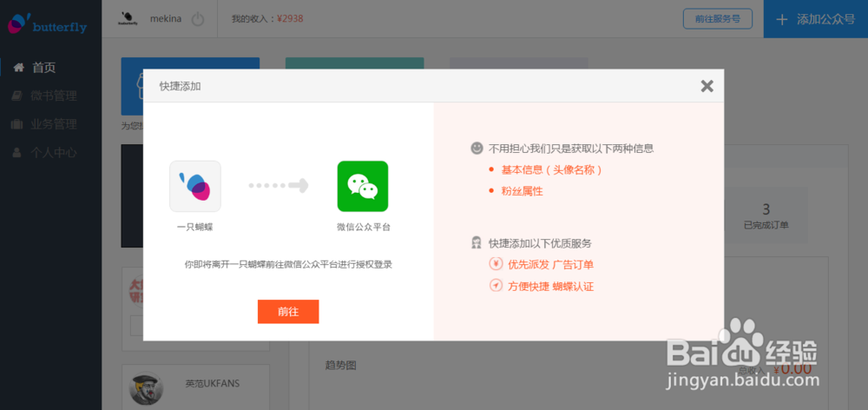Click the dotted arrow between the icons
The width and height of the screenshot is (868, 410).
pos(278,186)
